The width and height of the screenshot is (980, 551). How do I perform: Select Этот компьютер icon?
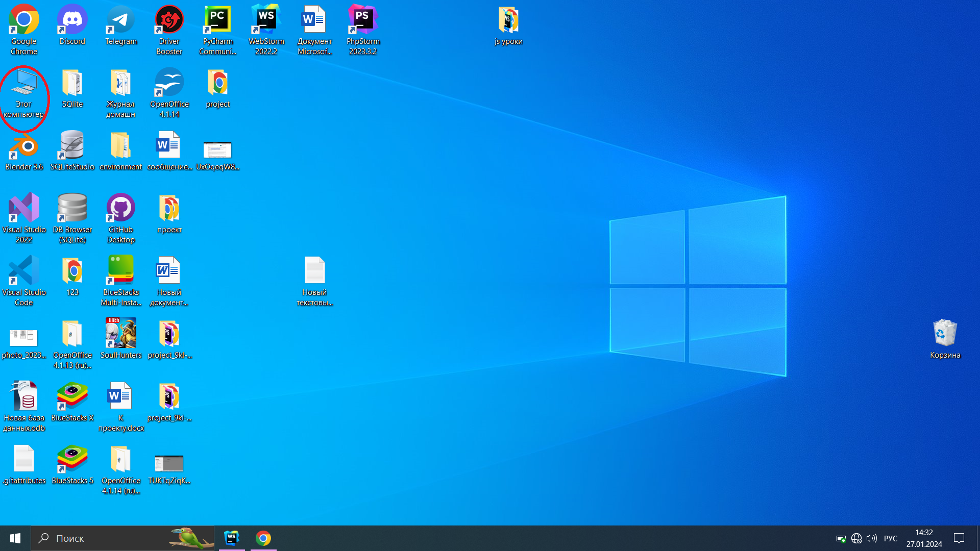click(24, 93)
